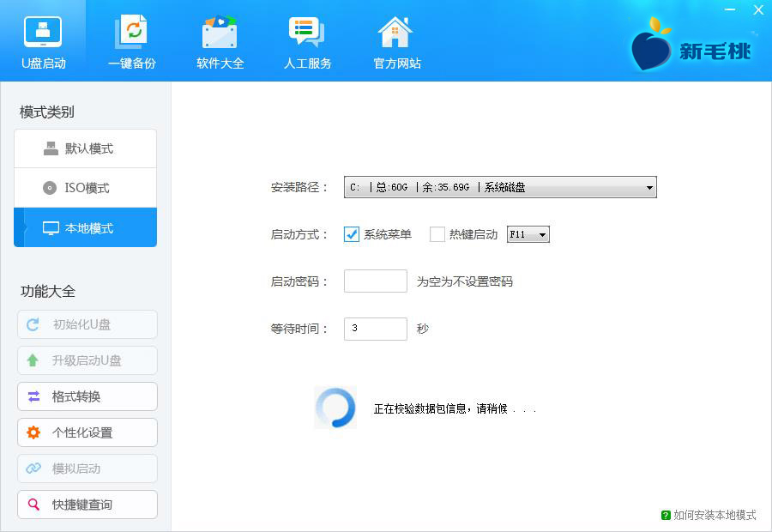Select the 默认模式 mode
772x532 pixels.
[x=85, y=148]
